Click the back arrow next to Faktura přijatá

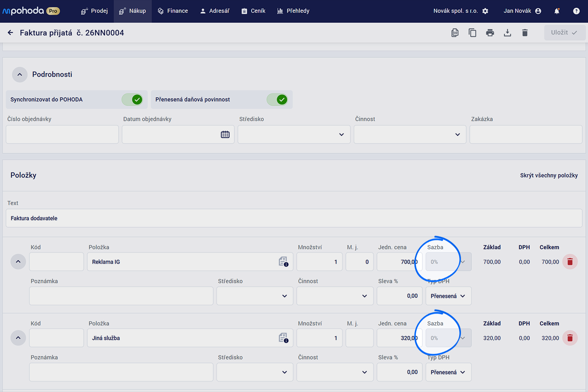pyautogui.click(x=11, y=33)
